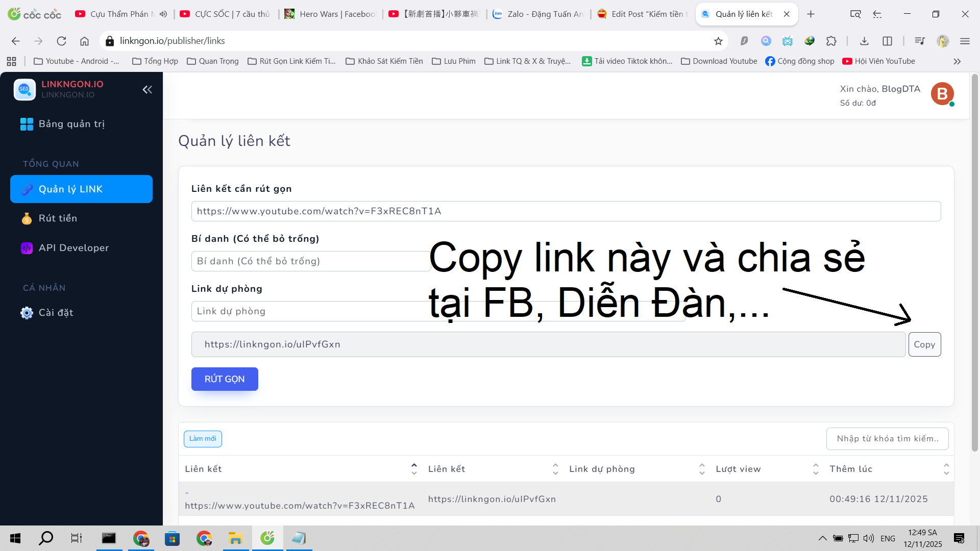Open API Developer section
980x551 pixels.
click(x=73, y=248)
